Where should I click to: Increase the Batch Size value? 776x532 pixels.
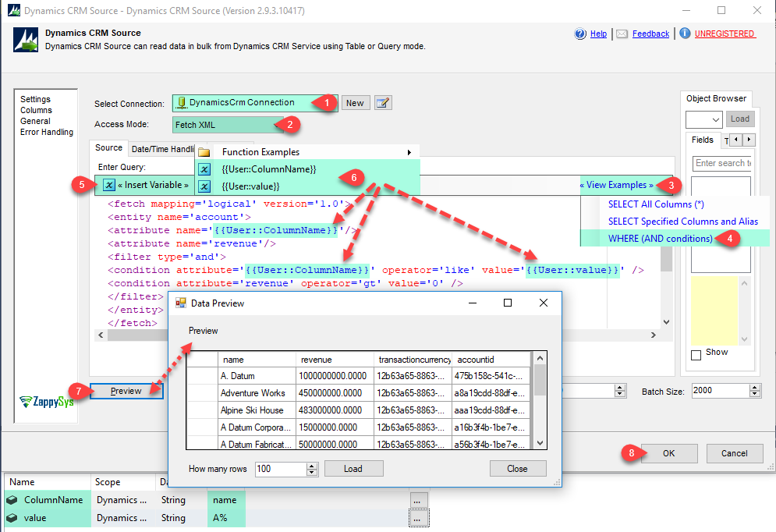[x=755, y=388]
